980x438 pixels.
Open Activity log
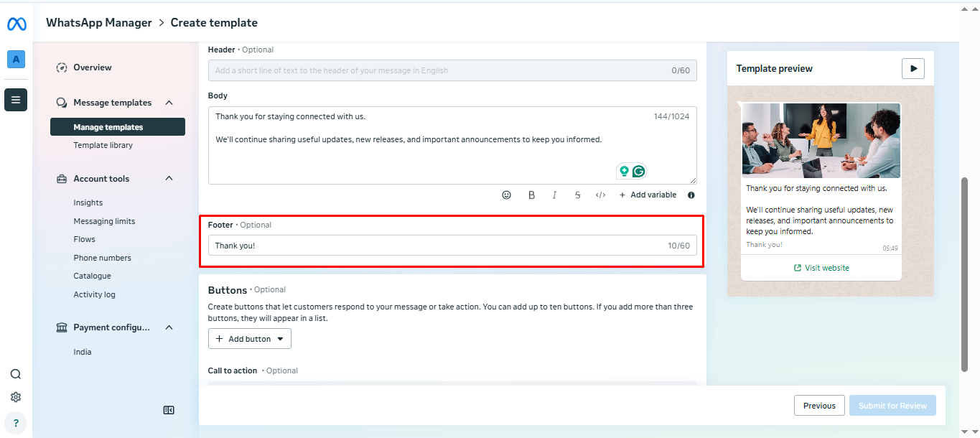(x=94, y=294)
